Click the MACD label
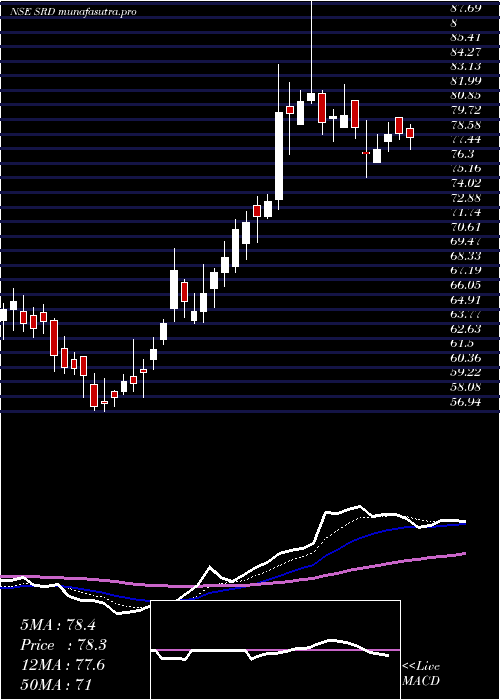Viewport: 500px width, 700px height. tap(421, 681)
